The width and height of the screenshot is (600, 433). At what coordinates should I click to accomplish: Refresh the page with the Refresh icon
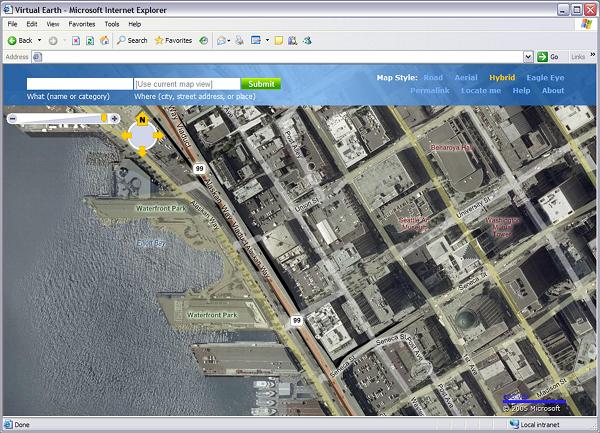(90, 41)
